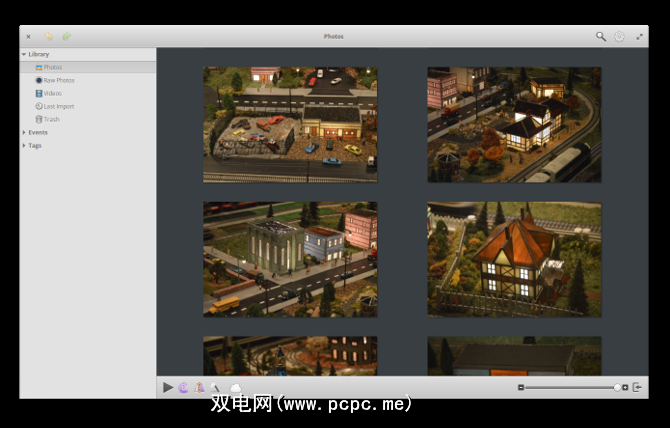Image resolution: width=670 pixels, height=428 pixels.
Task: Open Trash in the sidebar
Action: (x=88, y=119)
